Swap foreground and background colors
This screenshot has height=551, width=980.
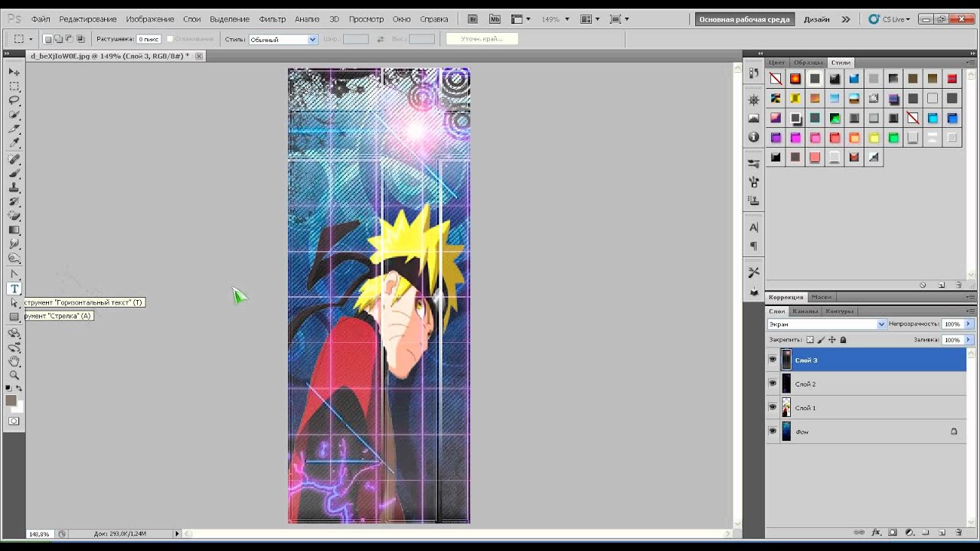pyautogui.click(x=19, y=389)
